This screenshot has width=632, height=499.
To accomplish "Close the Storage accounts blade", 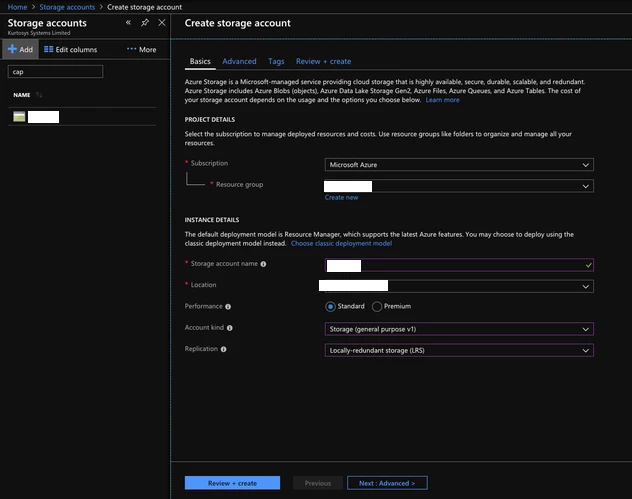I will tap(162, 23).
